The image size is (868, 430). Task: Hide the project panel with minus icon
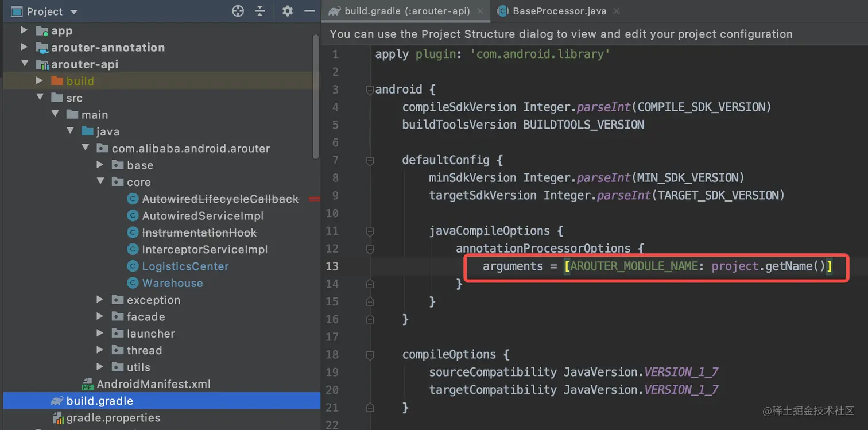(x=309, y=11)
